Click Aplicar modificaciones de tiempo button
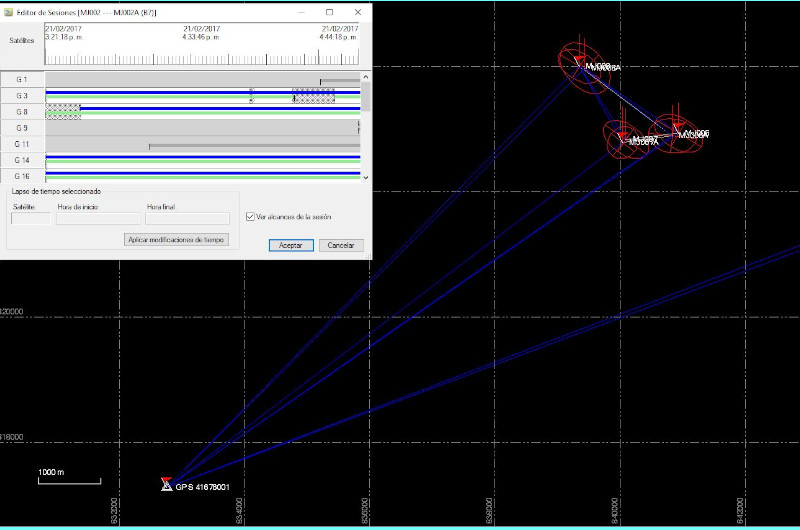 [x=178, y=240]
